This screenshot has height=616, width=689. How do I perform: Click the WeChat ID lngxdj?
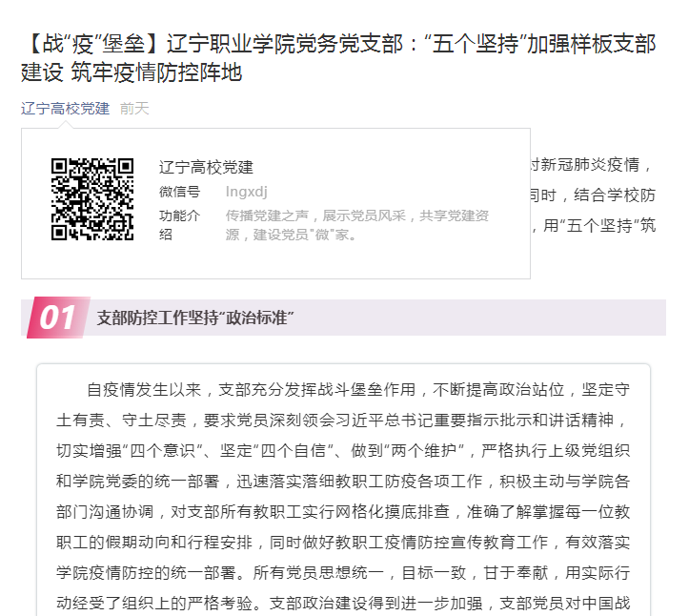pos(246,192)
